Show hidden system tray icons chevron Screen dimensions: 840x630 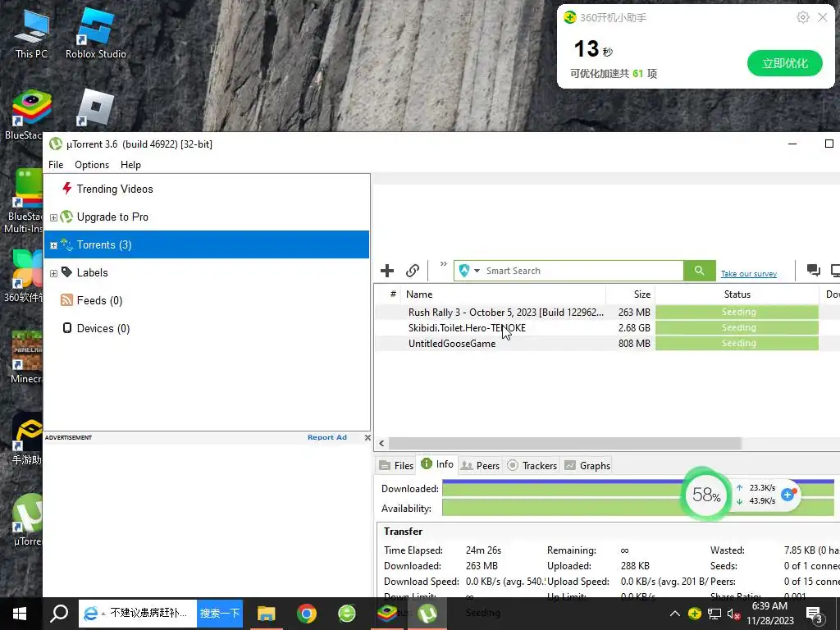pos(675,614)
